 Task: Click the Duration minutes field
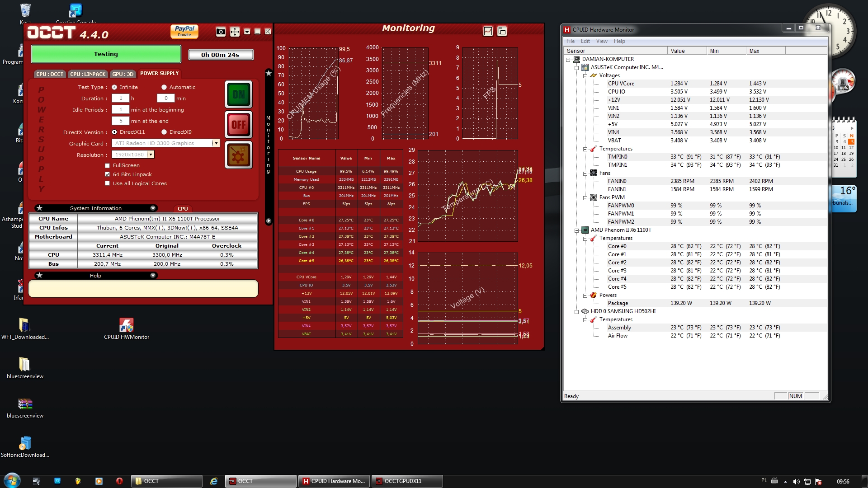point(166,98)
